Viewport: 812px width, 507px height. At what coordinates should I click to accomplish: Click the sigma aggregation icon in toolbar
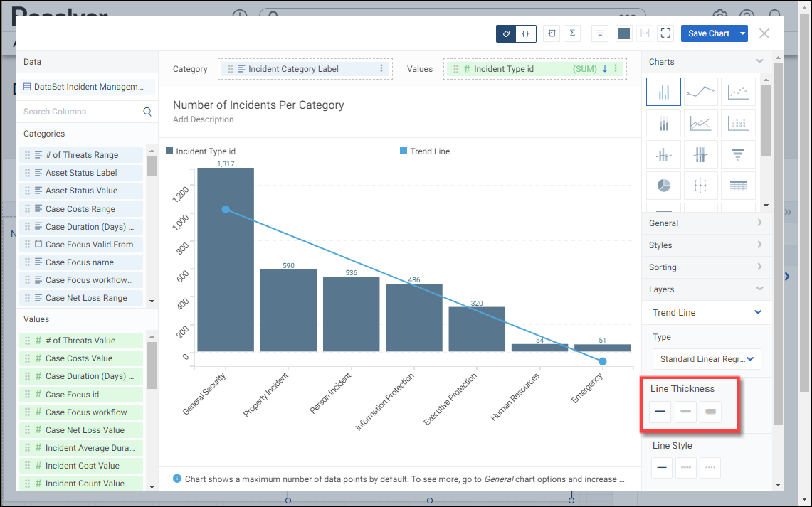(573, 33)
